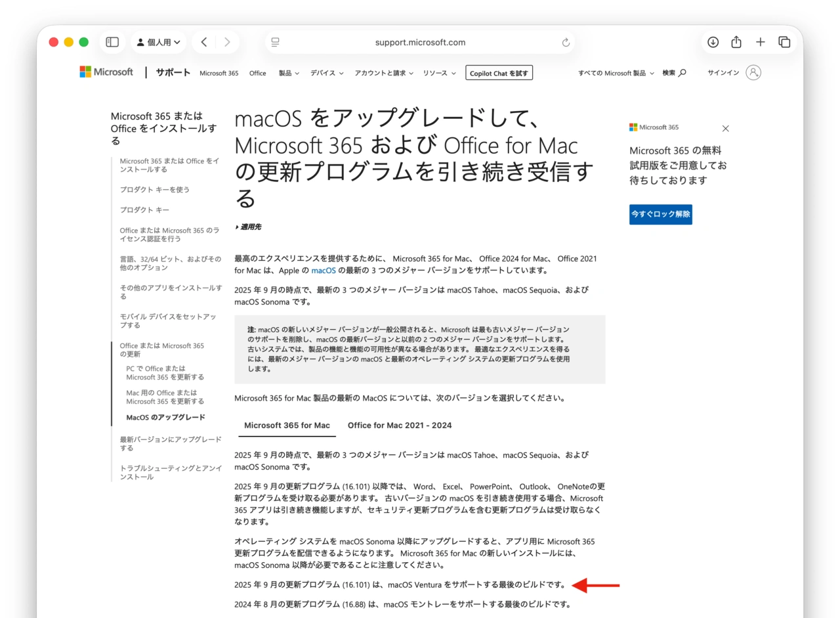Expand the アカウントと請求 dropdown
Screen dimensions: 840x618
pos(383,73)
